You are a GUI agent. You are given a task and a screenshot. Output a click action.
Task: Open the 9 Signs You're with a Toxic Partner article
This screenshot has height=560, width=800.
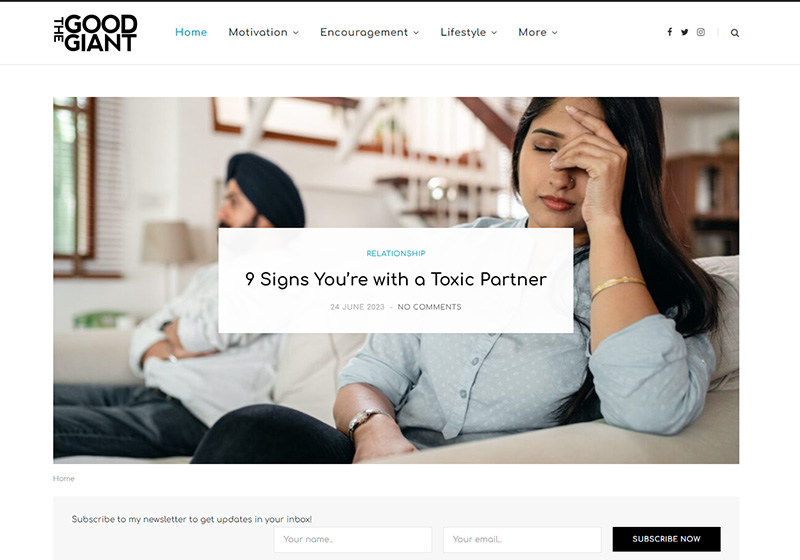click(396, 279)
